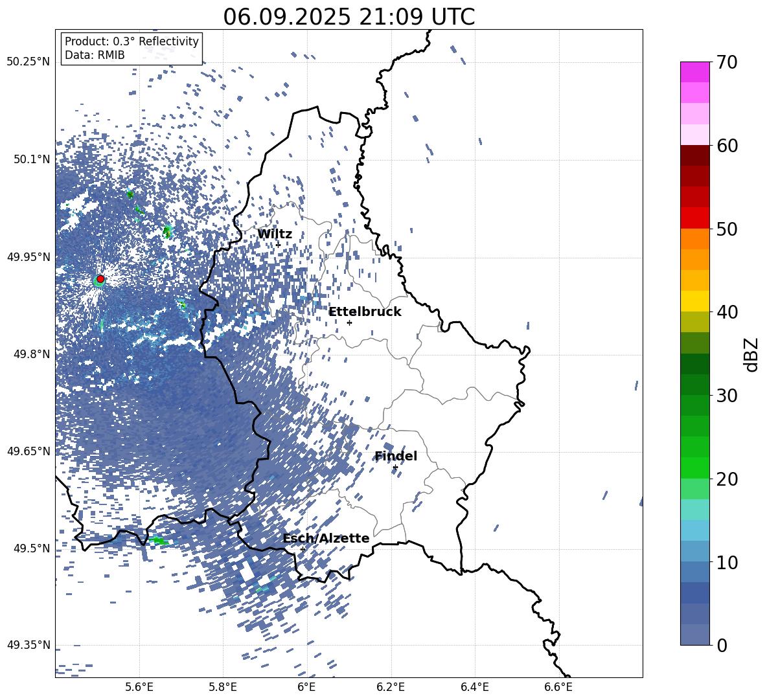Click the orange colorbar segment just above 50
This screenshot has height=700, width=767.
pos(694,238)
